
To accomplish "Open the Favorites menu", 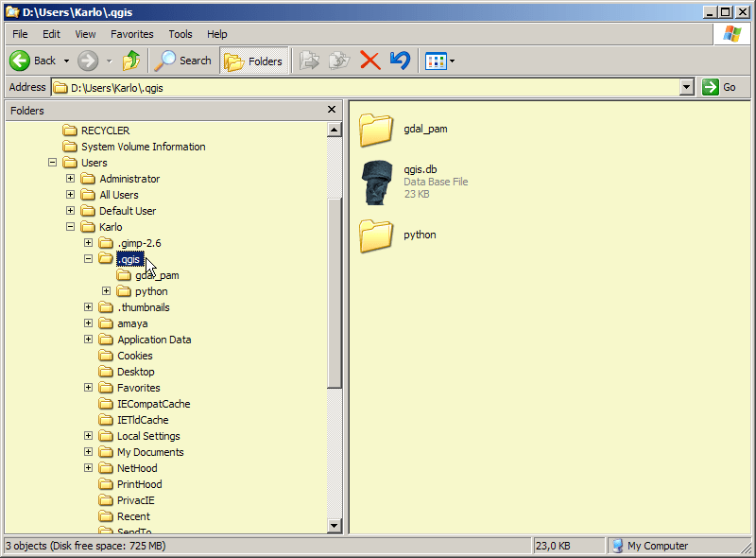I will pyautogui.click(x=132, y=34).
